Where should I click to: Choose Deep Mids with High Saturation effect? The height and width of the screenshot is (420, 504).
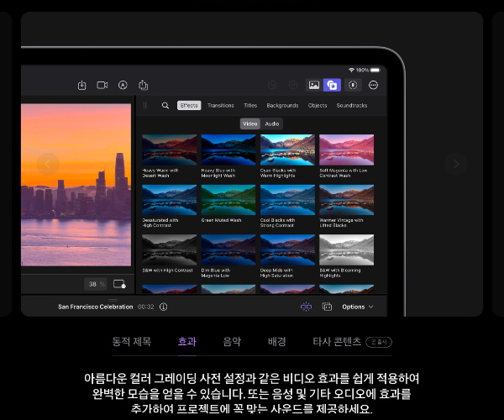pyautogui.click(x=287, y=256)
